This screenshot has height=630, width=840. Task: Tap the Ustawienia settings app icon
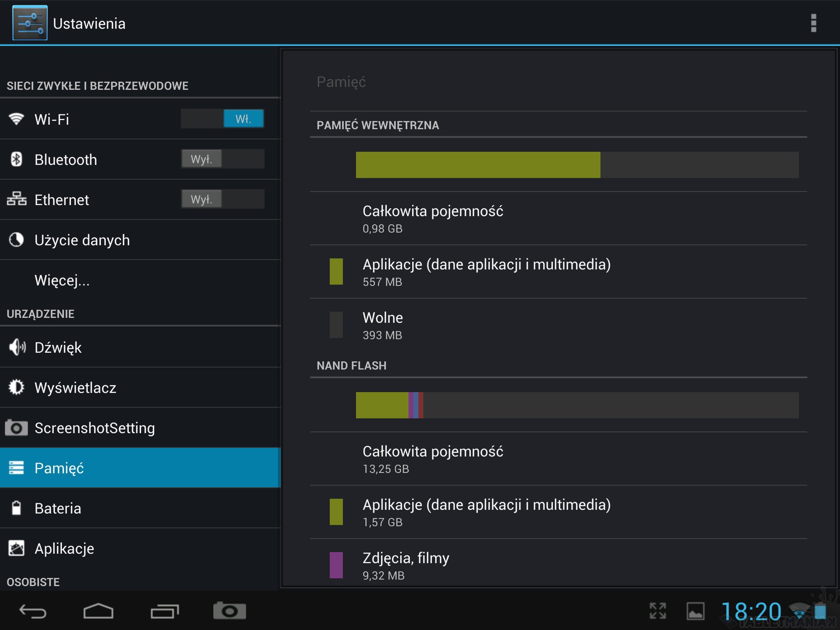click(x=30, y=23)
